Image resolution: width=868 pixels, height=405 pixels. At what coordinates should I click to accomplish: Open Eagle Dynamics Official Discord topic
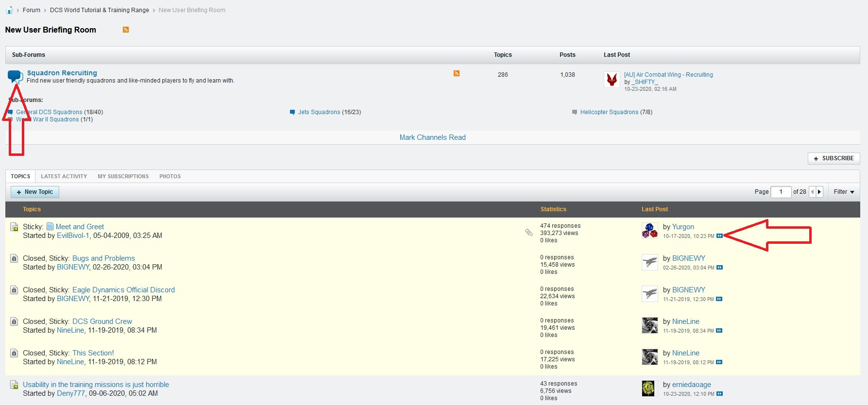point(123,290)
